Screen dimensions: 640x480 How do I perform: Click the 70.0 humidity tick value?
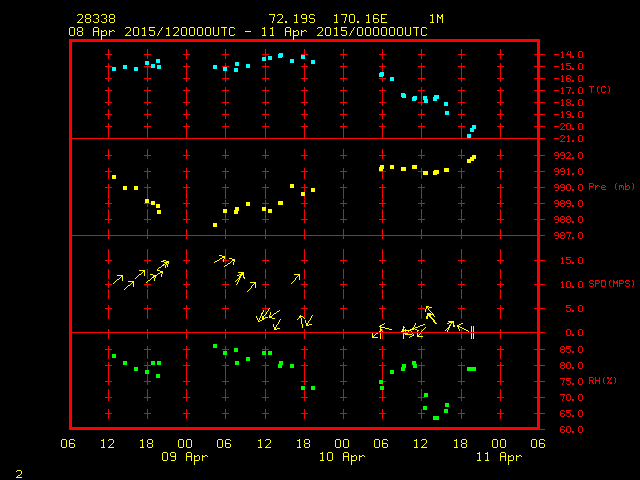pyautogui.click(x=571, y=398)
